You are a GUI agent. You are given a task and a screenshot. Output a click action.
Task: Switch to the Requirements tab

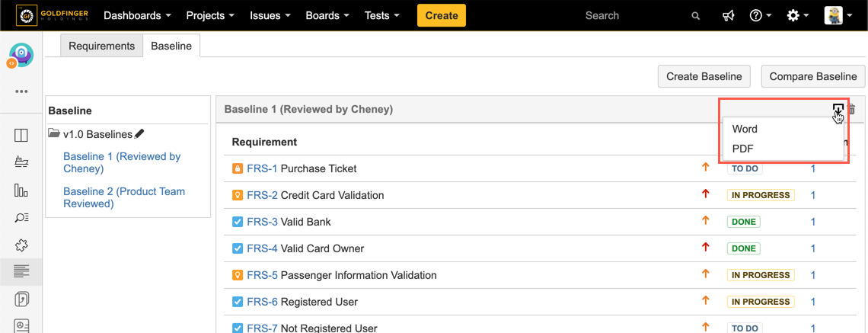pyautogui.click(x=101, y=46)
